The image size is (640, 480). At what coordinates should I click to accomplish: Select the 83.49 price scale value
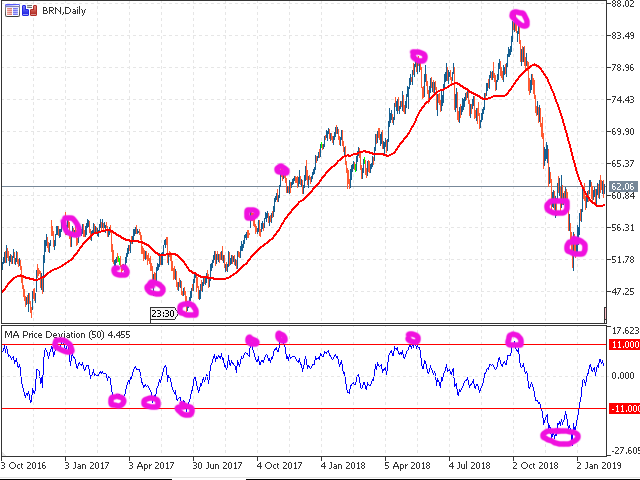[623, 36]
